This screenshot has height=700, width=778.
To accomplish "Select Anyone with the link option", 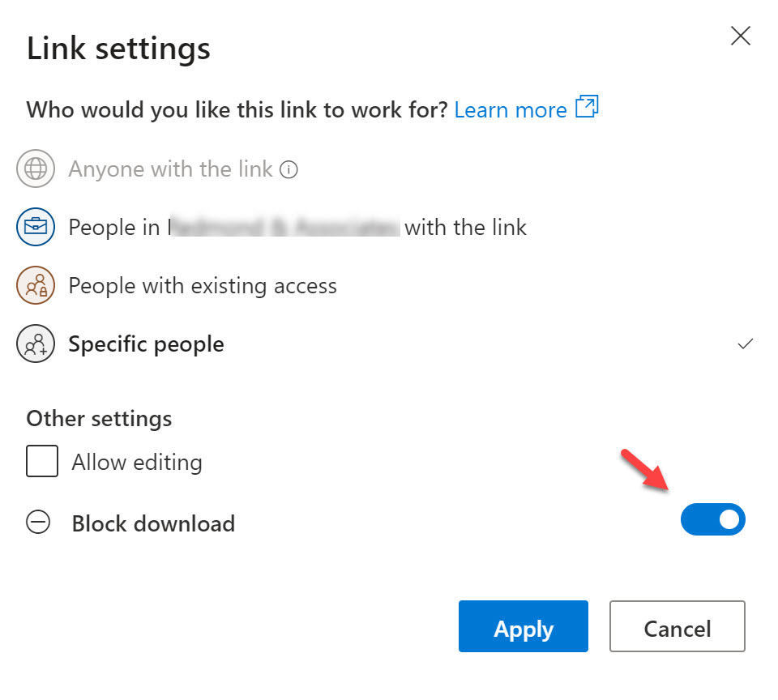I will [x=170, y=169].
